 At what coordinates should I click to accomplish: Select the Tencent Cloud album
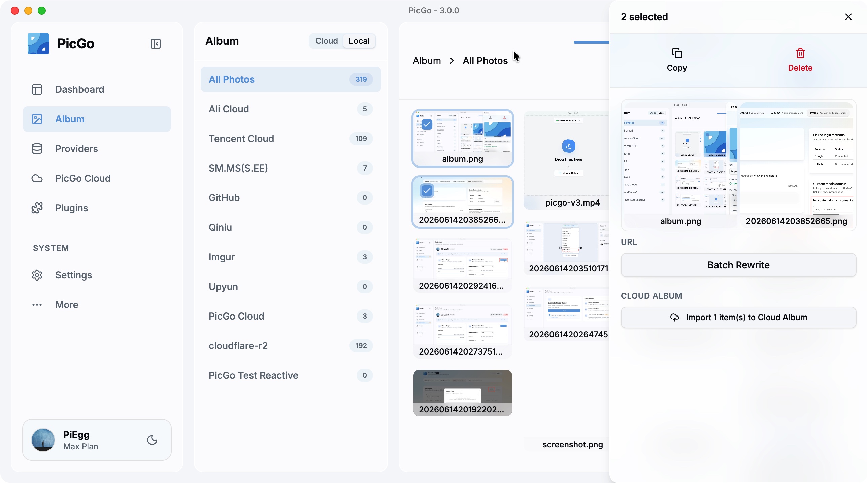point(291,139)
